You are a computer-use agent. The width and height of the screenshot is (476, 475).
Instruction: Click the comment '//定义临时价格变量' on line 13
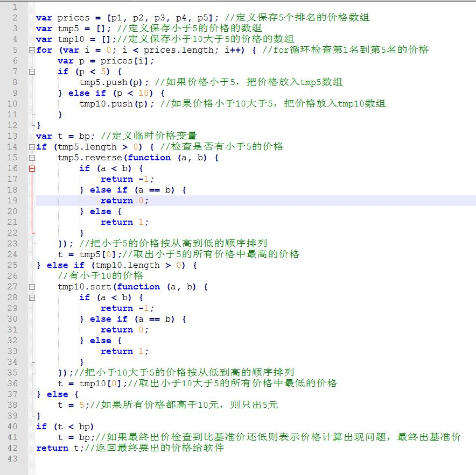pyautogui.click(x=149, y=136)
